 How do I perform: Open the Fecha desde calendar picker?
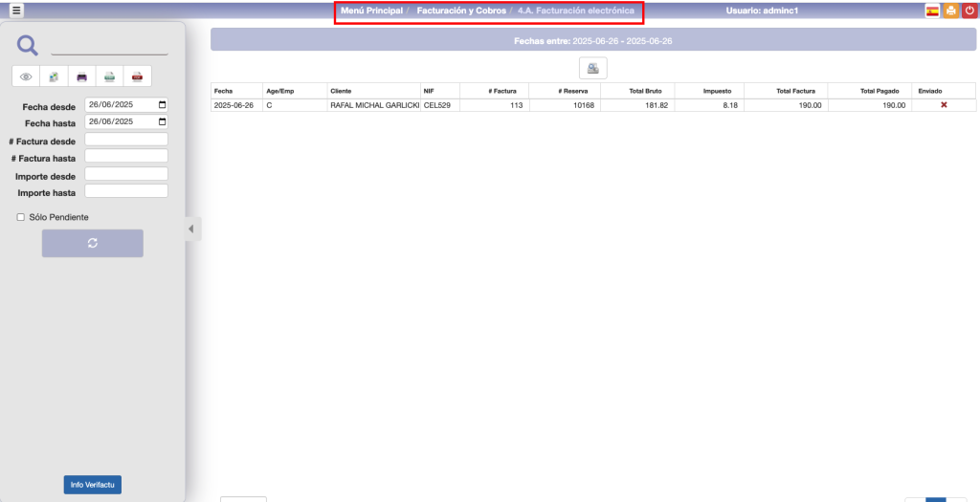tap(162, 105)
